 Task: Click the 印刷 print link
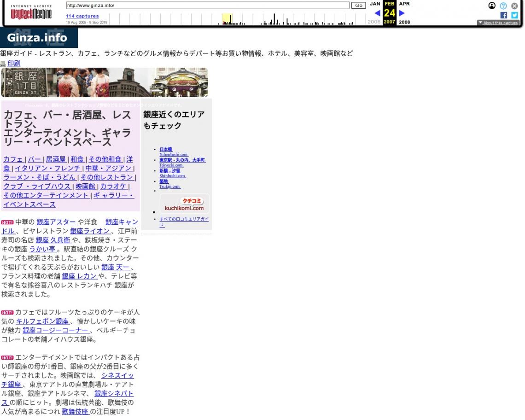pyautogui.click(x=14, y=63)
